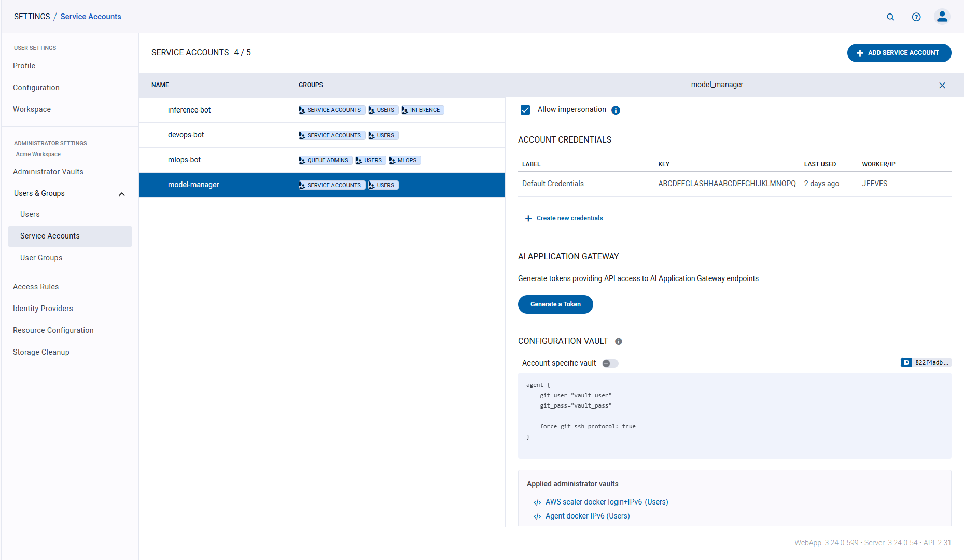Click the code icon before Agent docker IPv6
Viewport: 964px width, 560px height.
click(x=537, y=516)
